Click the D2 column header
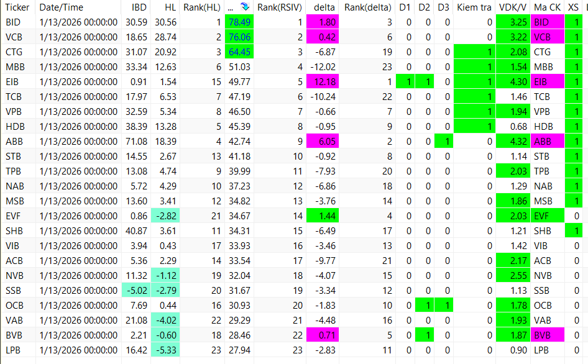This screenshot has width=588, height=364. click(424, 7)
